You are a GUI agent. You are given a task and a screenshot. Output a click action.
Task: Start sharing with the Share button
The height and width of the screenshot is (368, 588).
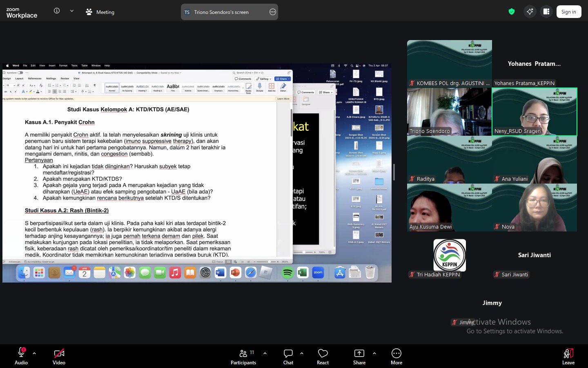pos(359,356)
